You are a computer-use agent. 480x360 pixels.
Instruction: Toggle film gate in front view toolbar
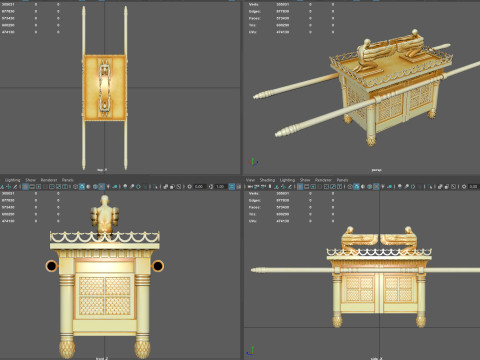click(x=32, y=187)
